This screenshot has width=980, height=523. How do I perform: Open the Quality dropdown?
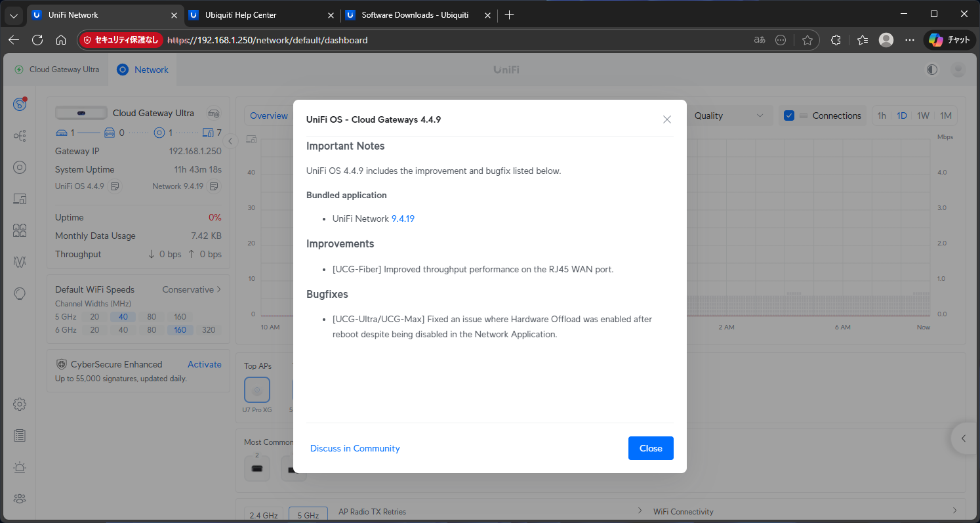pos(729,115)
